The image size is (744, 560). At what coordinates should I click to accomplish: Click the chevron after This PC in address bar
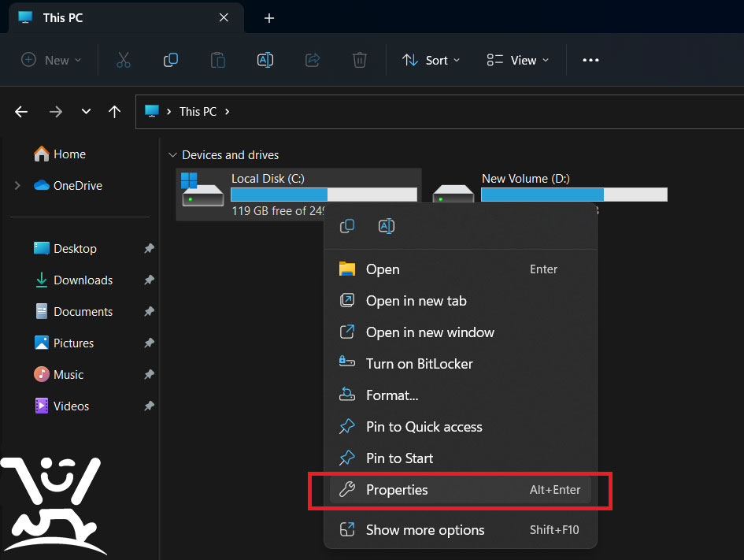tap(228, 112)
